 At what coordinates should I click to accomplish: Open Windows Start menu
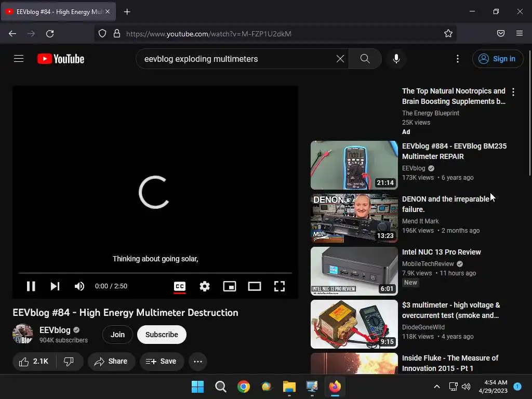click(197, 387)
